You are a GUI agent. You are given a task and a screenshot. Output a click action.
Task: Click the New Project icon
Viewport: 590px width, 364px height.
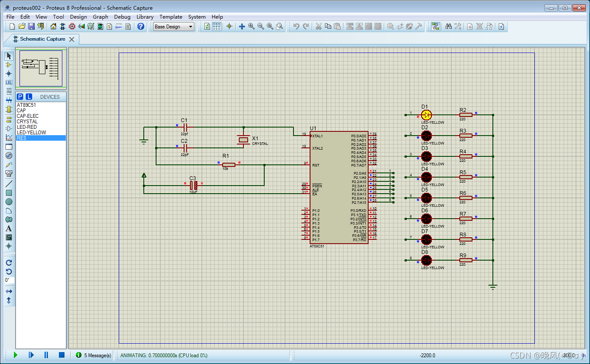tap(12, 26)
